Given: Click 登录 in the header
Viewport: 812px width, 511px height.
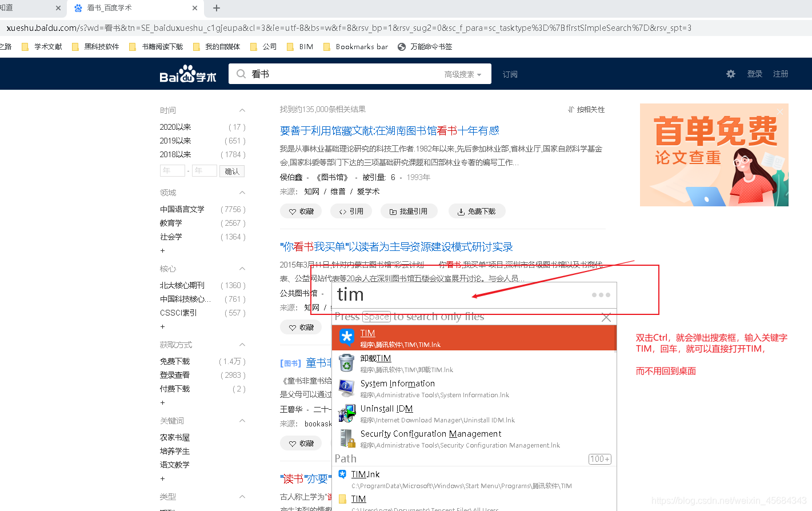Looking at the screenshot, I should coord(755,74).
